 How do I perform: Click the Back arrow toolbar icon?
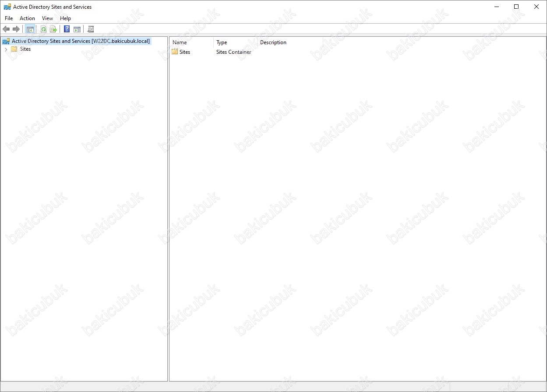[6, 29]
